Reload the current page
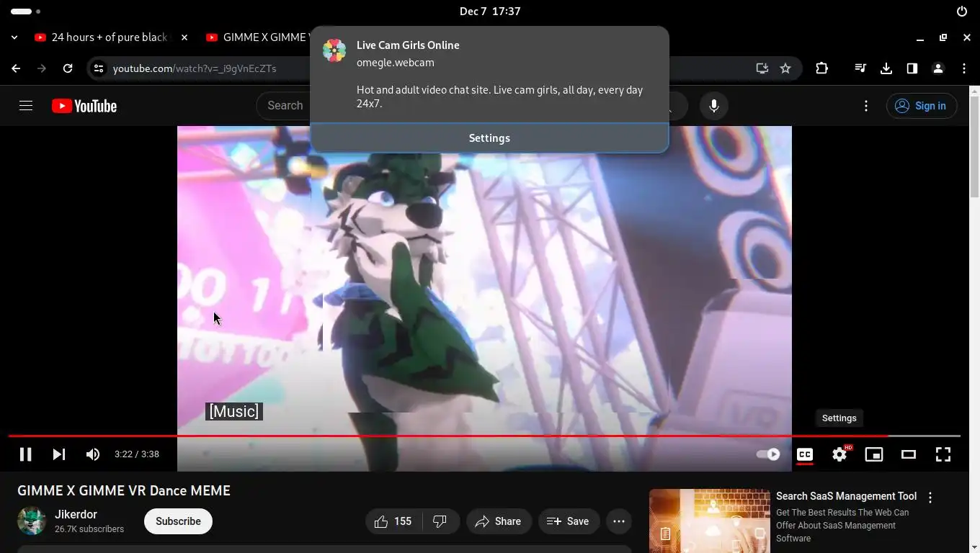 pos(68,68)
